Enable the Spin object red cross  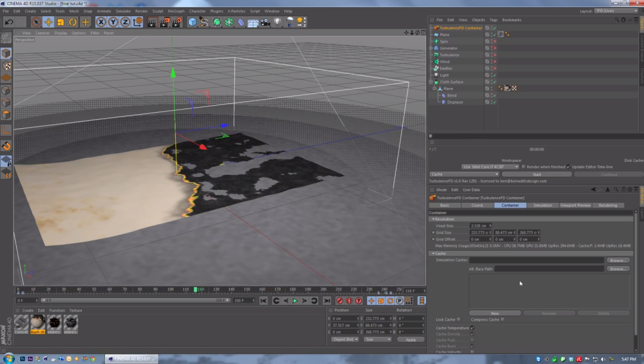(x=495, y=42)
